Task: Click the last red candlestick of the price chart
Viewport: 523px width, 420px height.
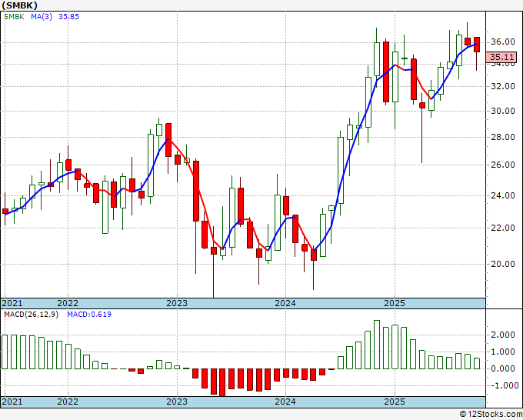Action: tap(477, 45)
